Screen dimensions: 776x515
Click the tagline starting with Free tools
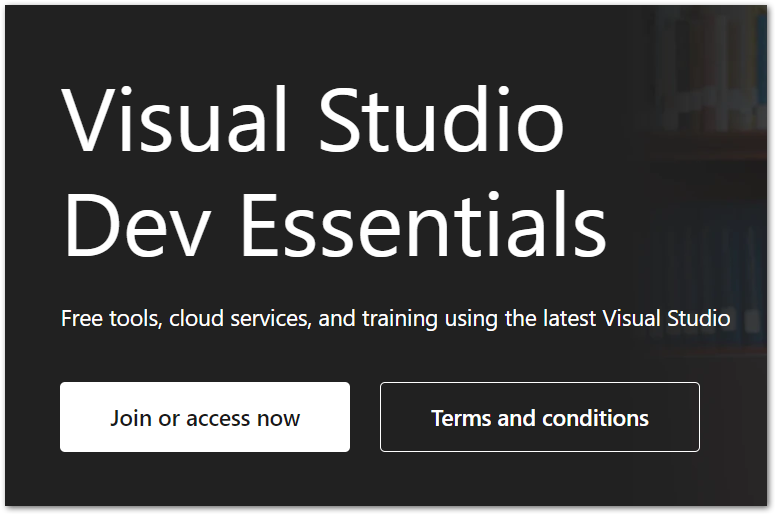click(x=395, y=319)
